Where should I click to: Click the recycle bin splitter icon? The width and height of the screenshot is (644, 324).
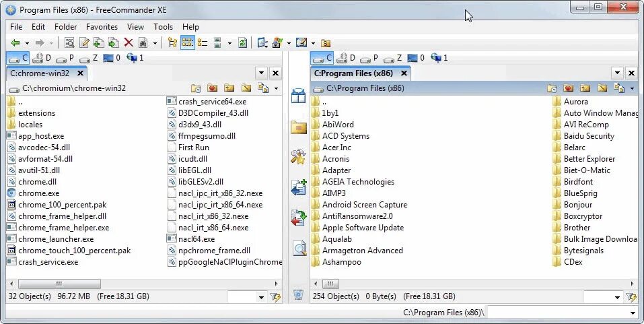(x=299, y=294)
